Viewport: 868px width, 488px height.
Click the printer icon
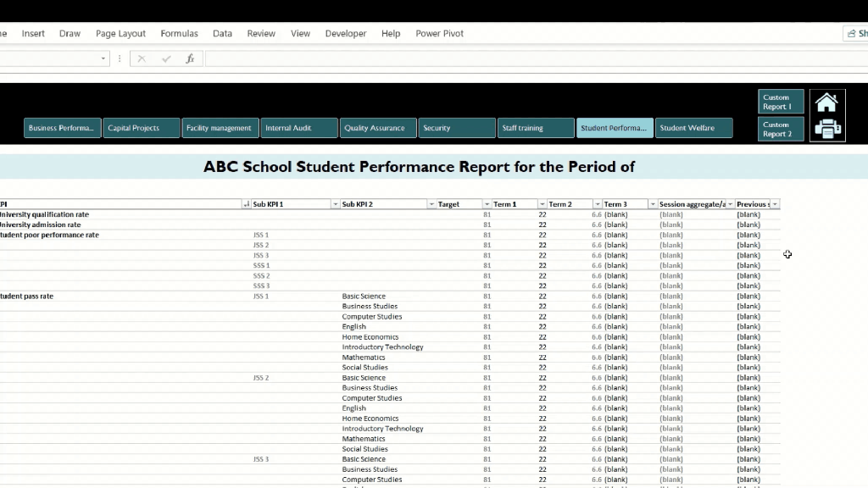827,129
